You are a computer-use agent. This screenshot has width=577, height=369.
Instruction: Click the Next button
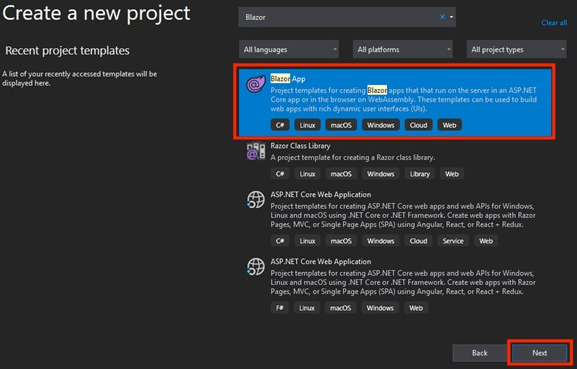point(539,353)
